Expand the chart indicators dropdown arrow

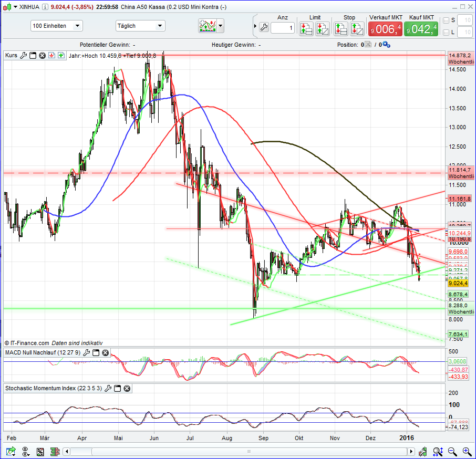[x=220, y=26]
